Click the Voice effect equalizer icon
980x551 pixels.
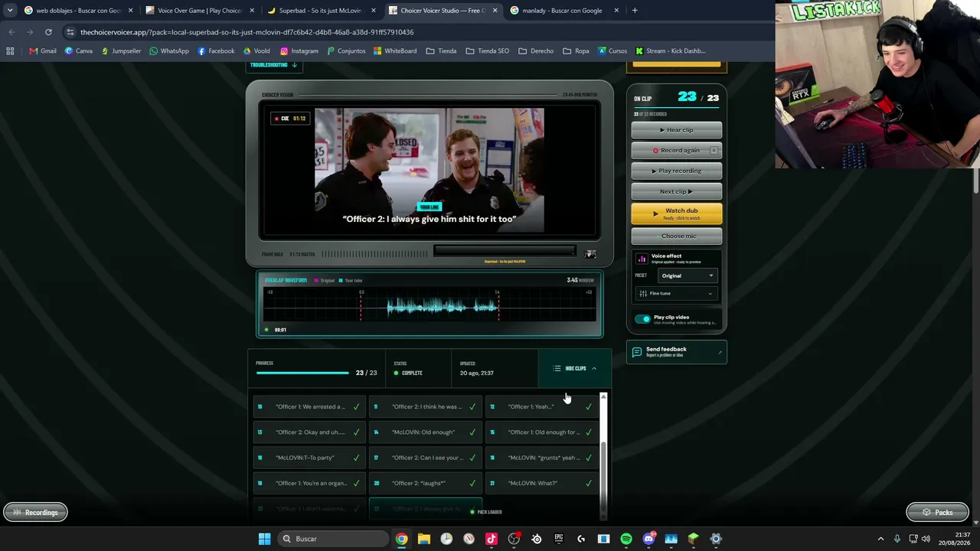pos(642,259)
